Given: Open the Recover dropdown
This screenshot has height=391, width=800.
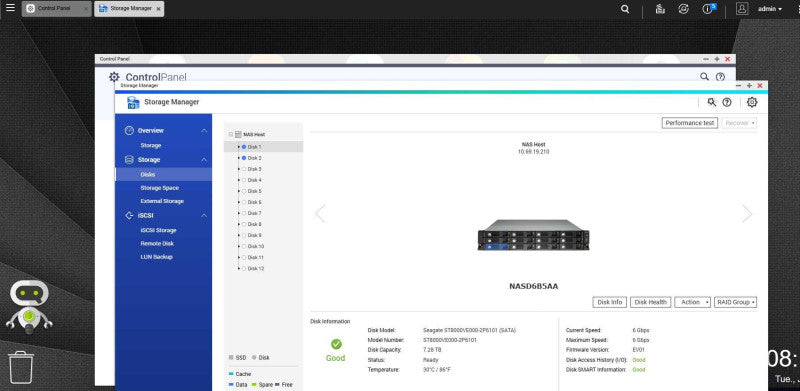Looking at the screenshot, I should [739, 123].
